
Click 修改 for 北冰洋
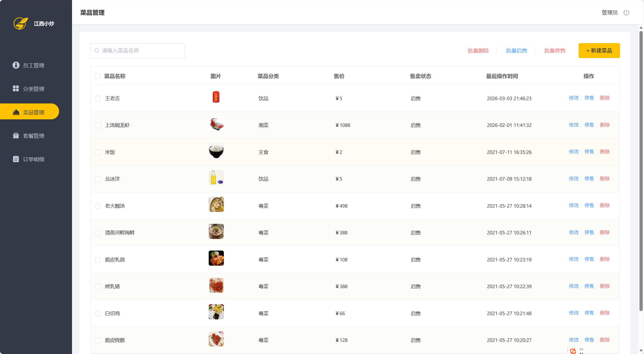pos(574,179)
